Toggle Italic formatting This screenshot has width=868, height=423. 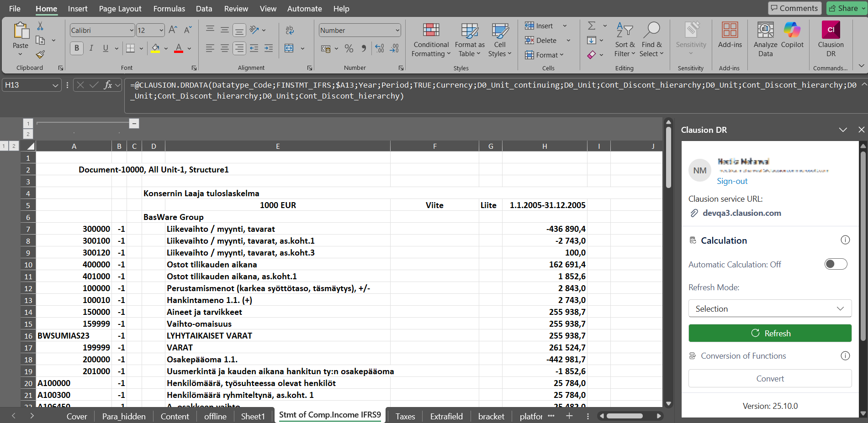click(x=91, y=48)
